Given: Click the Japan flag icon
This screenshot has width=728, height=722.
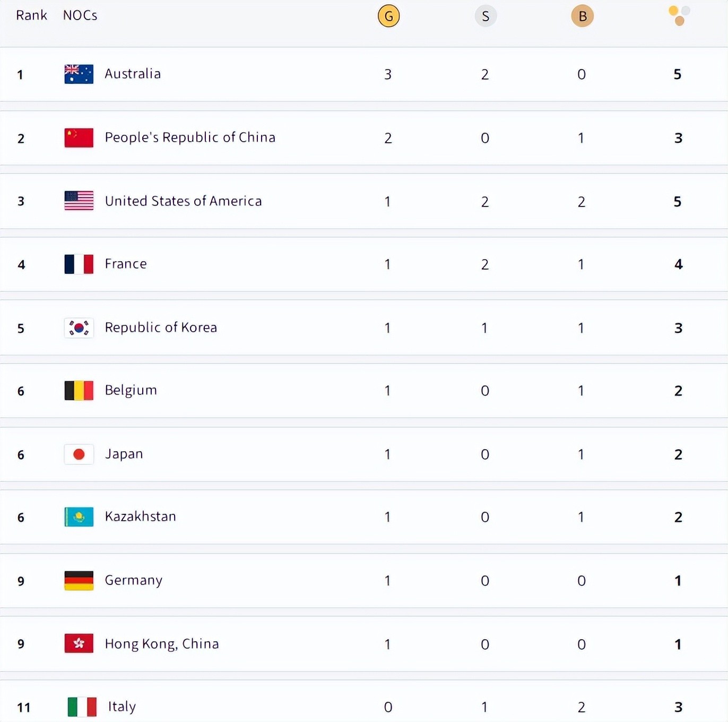Looking at the screenshot, I should click(x=79, y=454).
